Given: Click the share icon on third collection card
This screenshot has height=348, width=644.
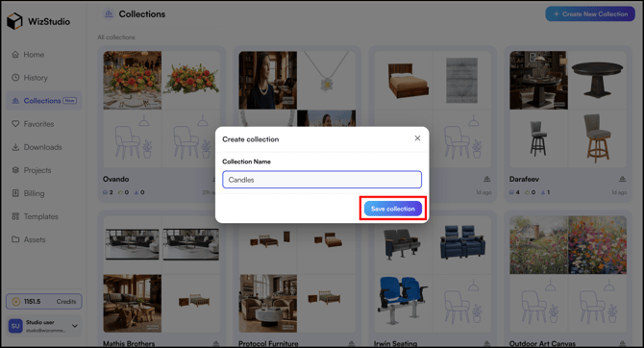Looking at the screenshot, I should tap(487, 179).
